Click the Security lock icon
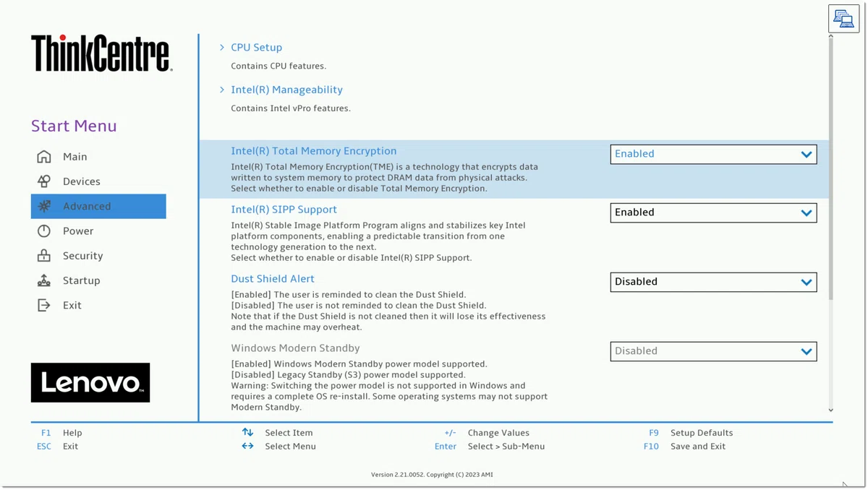The height and width of the screenshot is (490, 868). point(44,256)
